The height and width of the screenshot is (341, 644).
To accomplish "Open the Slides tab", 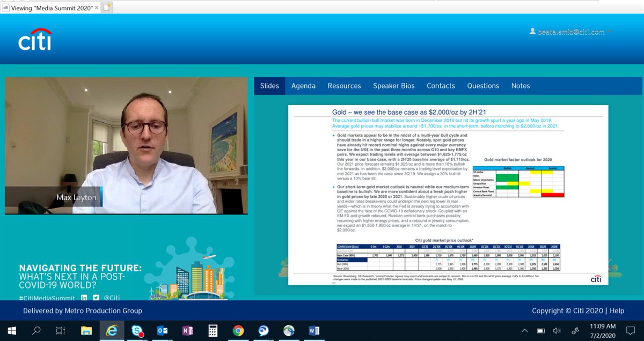I will (x=269, y=86).
